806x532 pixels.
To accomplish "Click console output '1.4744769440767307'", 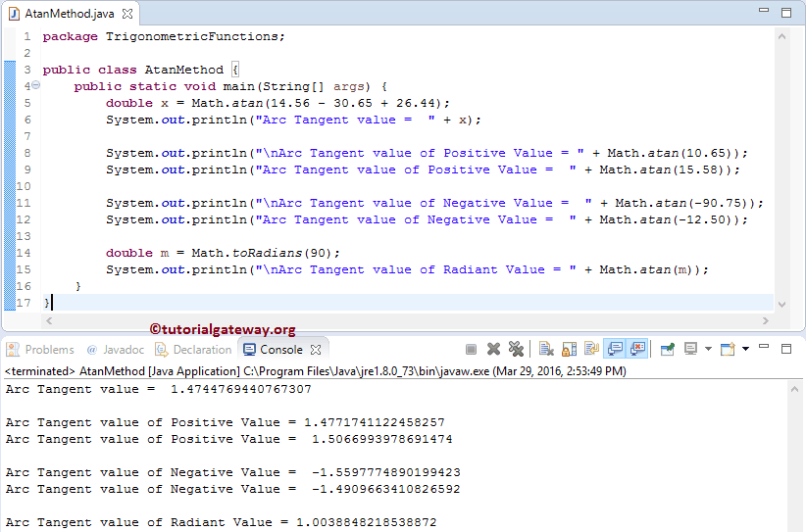I will [240, 389].
